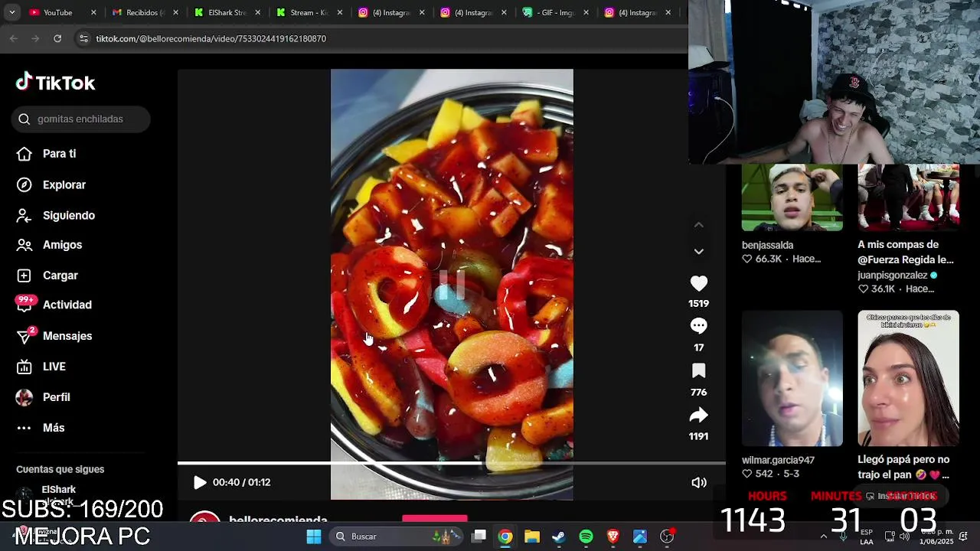
Task: Seek along the video progress bar
Action: 452,463
